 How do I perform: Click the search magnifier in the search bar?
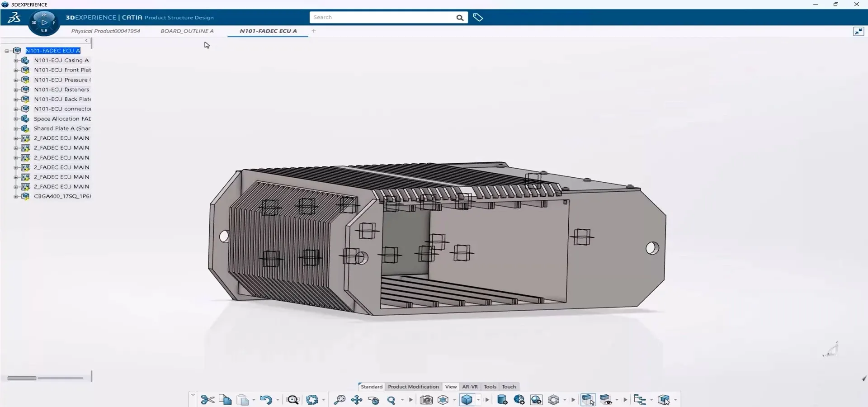tap(459, 17)
